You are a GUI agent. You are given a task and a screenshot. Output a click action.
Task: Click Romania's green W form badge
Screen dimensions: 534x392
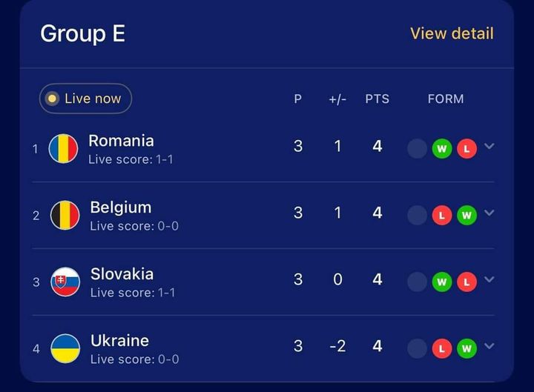442,149
